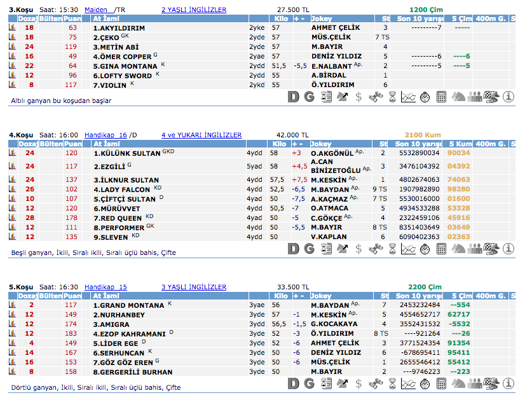Click the stopwatch icon under race 3

[x=425, y=97]
